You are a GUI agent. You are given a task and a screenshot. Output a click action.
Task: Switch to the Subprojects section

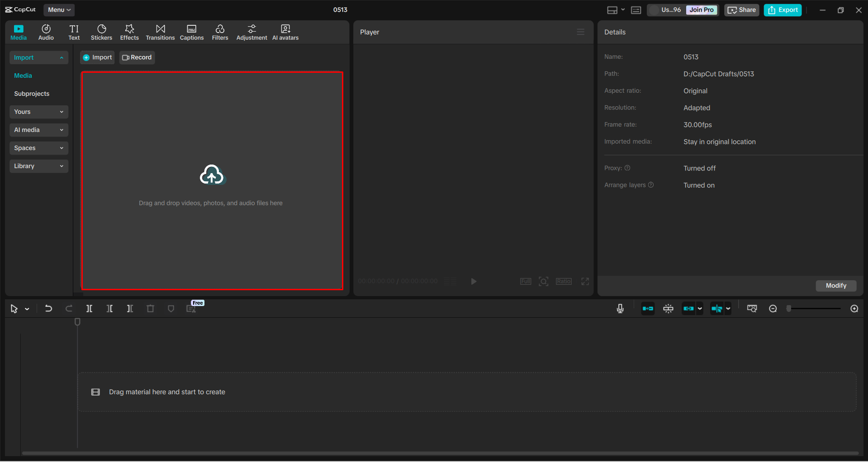click(x=32, y=94)
